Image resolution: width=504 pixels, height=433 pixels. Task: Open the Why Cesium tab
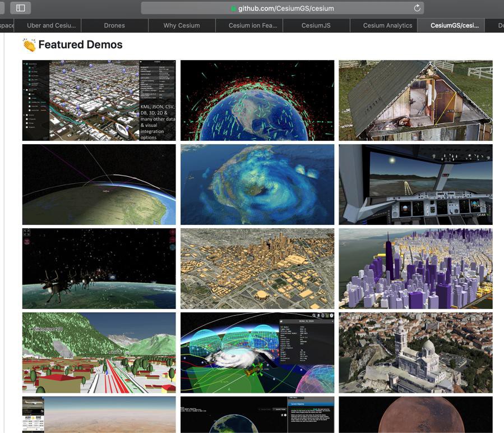coord(182,25)
